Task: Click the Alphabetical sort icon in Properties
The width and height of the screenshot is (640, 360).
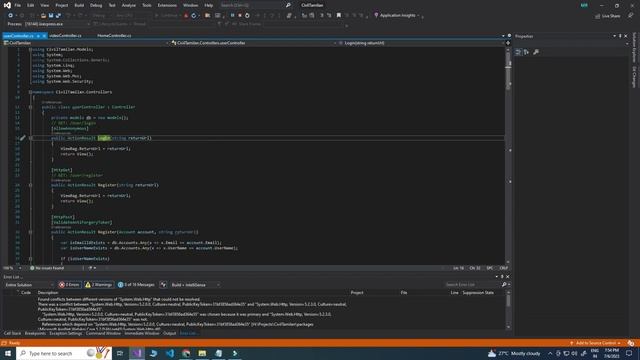Action: (x=527, y=52)
